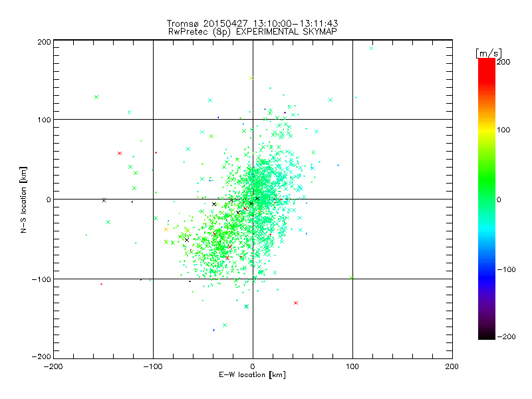The image size is (532, 399).
Task: Click the x-axis tick label '-200'
Action: (x=53, y=366)
